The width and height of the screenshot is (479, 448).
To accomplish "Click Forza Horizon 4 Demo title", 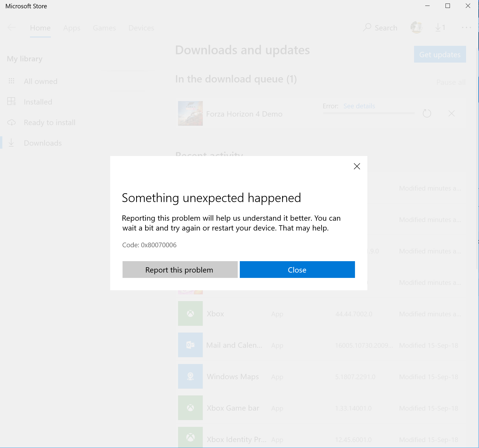I will tap(244, 114).
